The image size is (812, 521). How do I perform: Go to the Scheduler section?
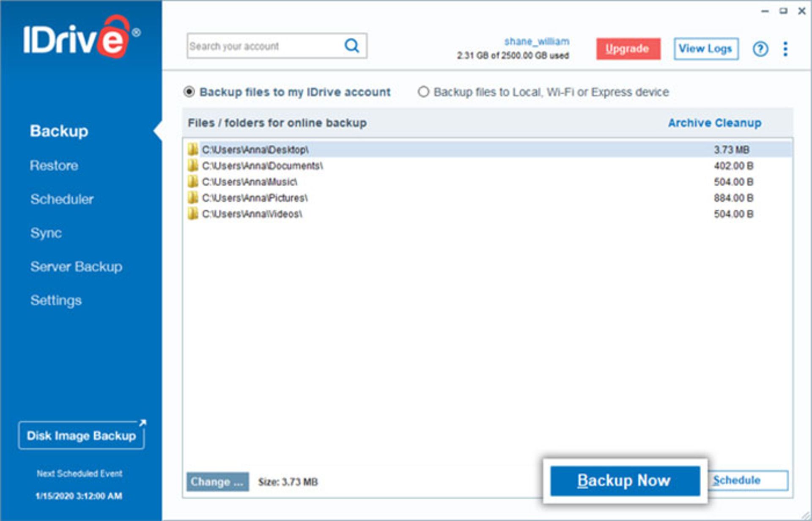62,199
